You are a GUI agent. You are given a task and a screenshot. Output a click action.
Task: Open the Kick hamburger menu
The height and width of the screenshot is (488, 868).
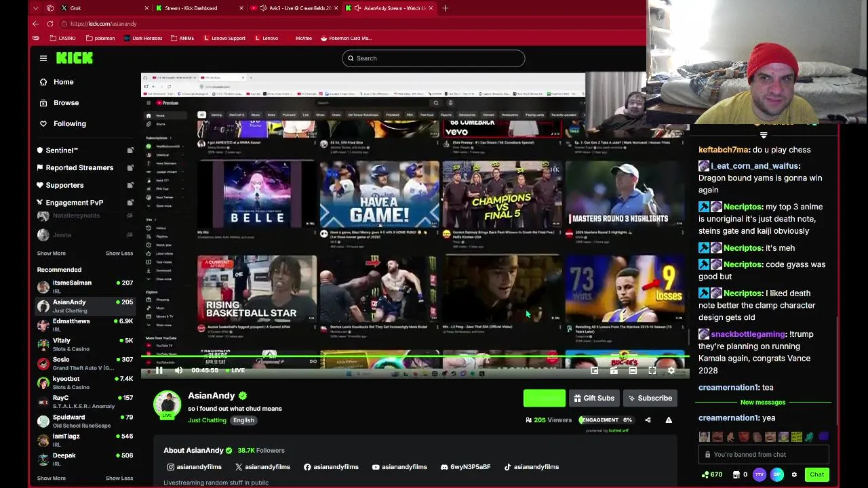[x=43, y=58]
